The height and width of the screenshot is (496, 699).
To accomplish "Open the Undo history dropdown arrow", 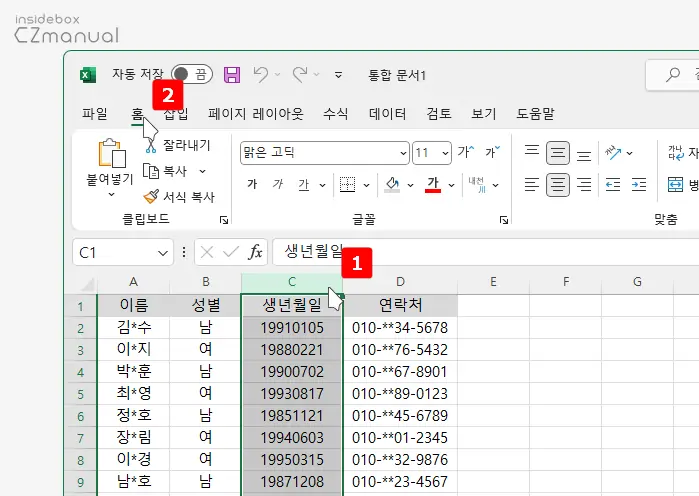I will [277, 74].
